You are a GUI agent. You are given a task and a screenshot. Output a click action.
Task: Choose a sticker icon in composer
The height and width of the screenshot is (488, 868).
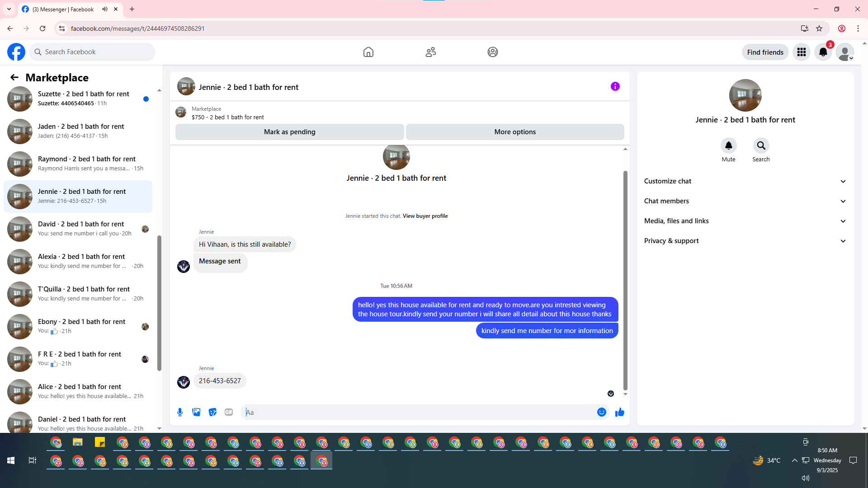(212, 412)
